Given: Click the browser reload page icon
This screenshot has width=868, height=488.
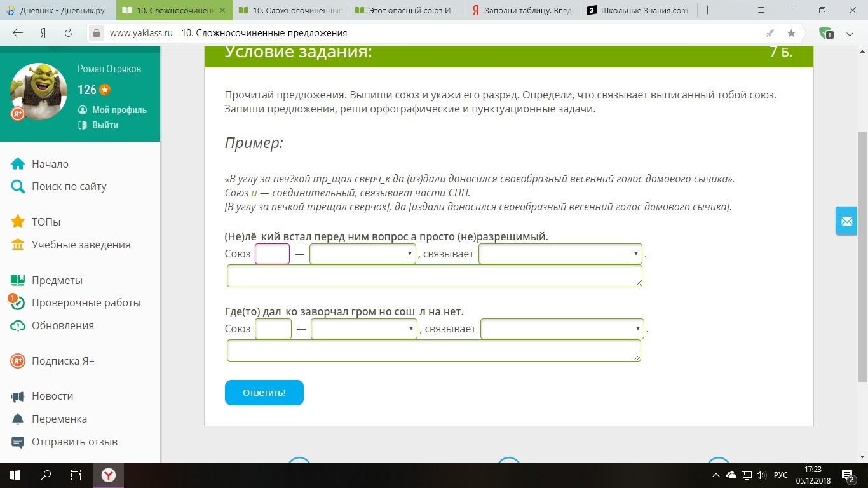Looking at the screenshot, I should [68, 33].
